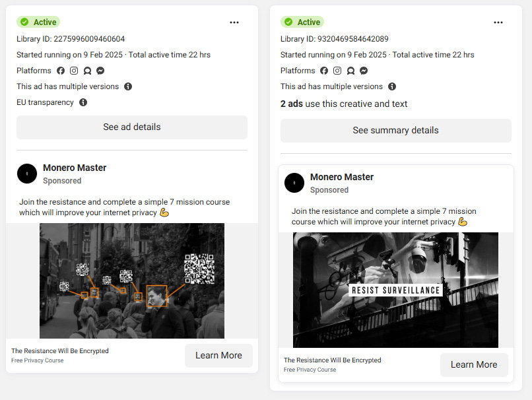Click Learn More on Resist Surveillance ad
The image size is (532, 400).
coord(474,365)
